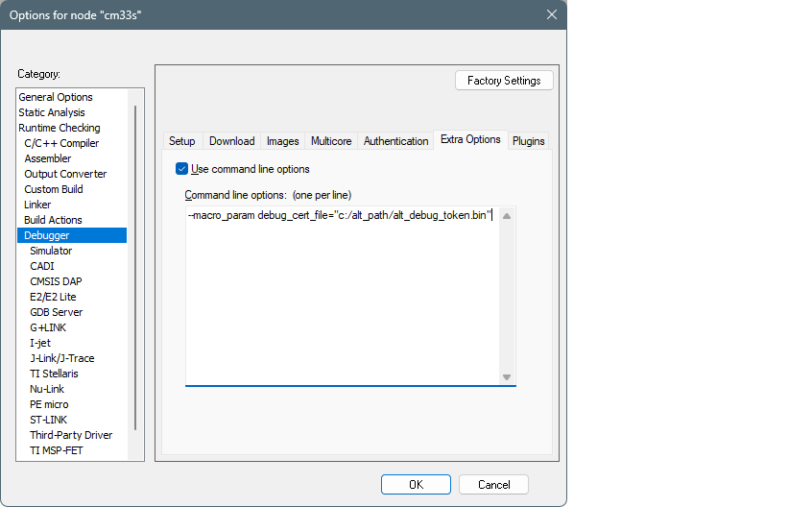This screenshot has height=507, width=812.
Task: Toggle the Use command line options checkbox
Action: pyautogui.click(x=182, y=169)
